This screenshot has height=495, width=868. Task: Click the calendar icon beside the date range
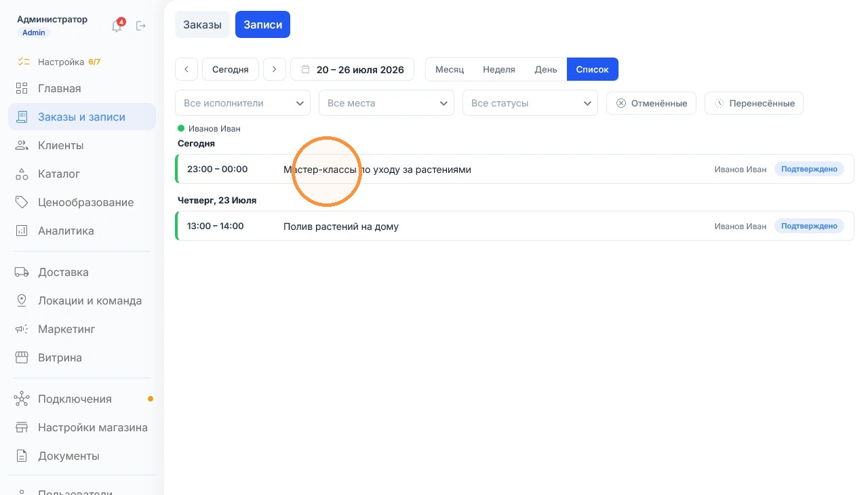305,69
